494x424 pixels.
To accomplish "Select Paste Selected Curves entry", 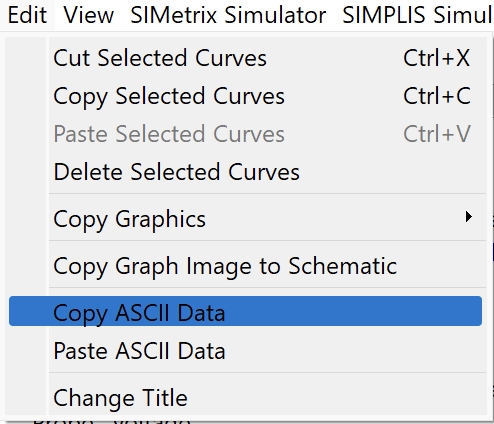I will tap(245, 134).
